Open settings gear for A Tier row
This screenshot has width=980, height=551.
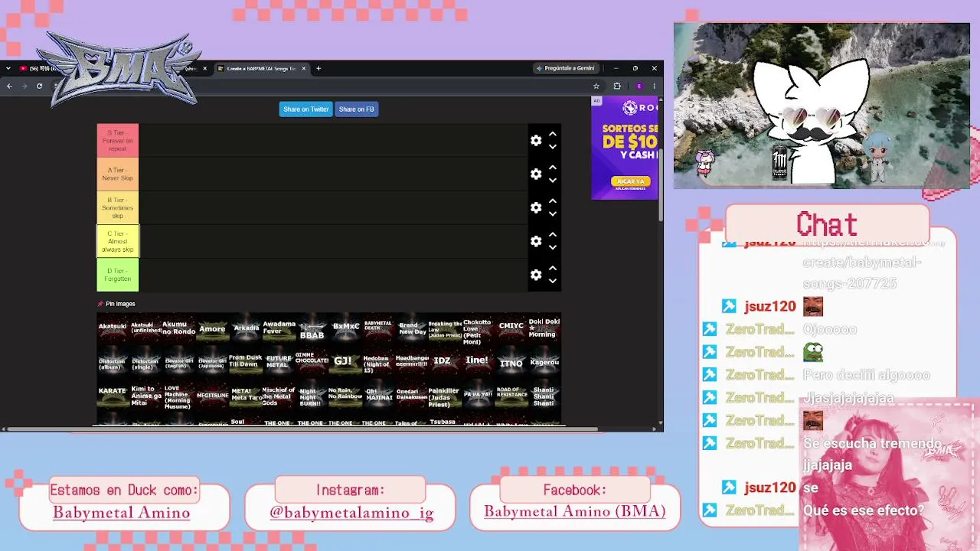536,174
